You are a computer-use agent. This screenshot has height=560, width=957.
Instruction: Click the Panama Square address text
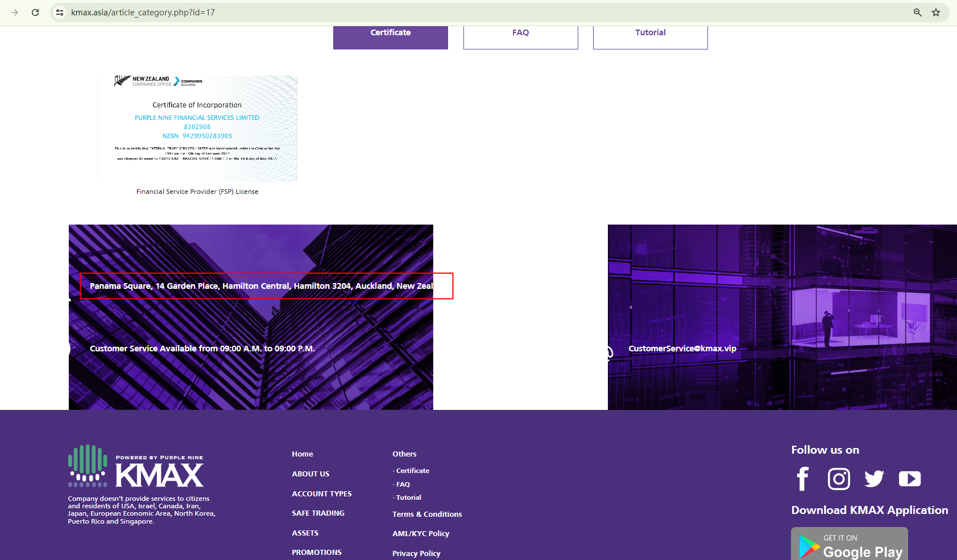[262, 286]
